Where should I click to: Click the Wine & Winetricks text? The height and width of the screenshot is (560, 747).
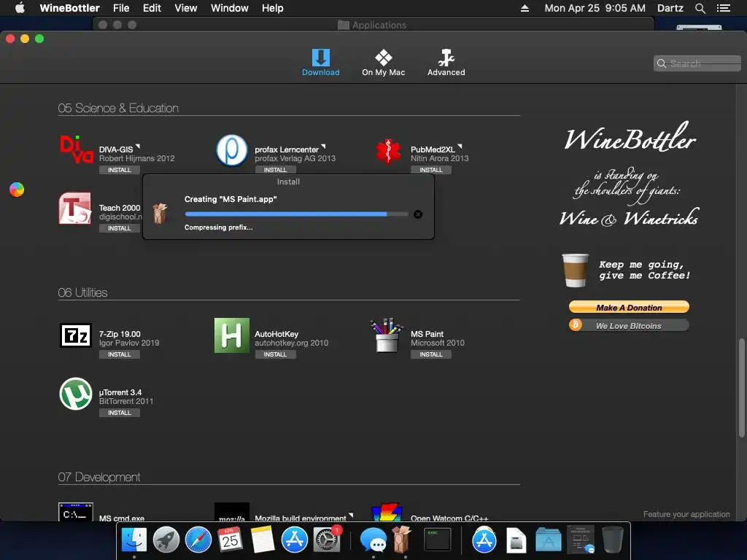pyautogui.click(x=629, y=218)
